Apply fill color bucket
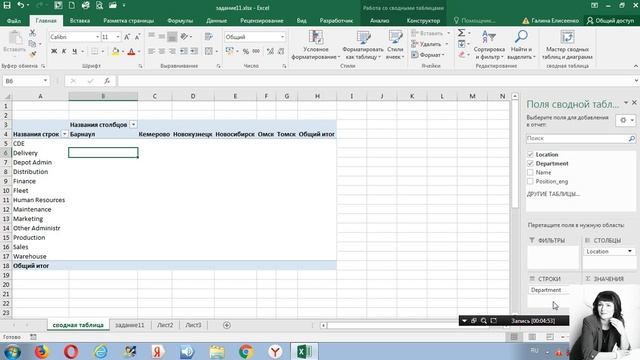 coord(116,51)
